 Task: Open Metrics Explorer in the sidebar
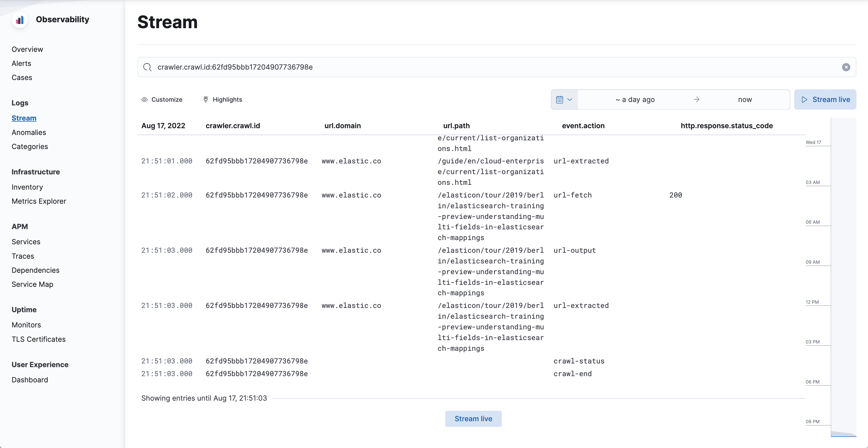point(39,201)
